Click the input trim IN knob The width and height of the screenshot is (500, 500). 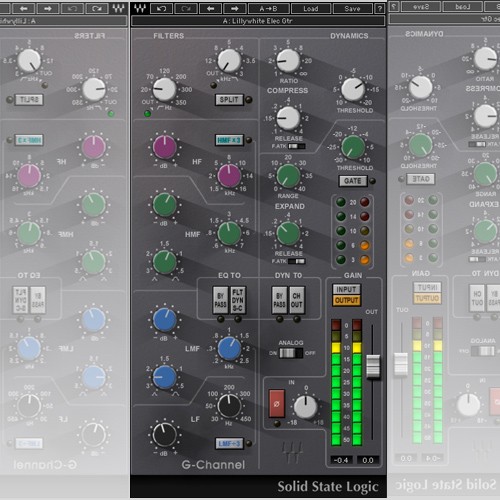coord(306,407)
